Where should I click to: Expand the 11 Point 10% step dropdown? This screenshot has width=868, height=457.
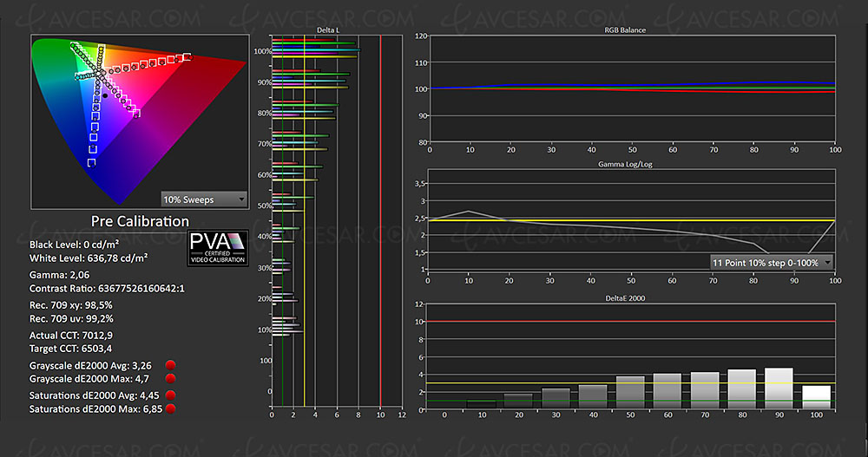pos(771,262)
